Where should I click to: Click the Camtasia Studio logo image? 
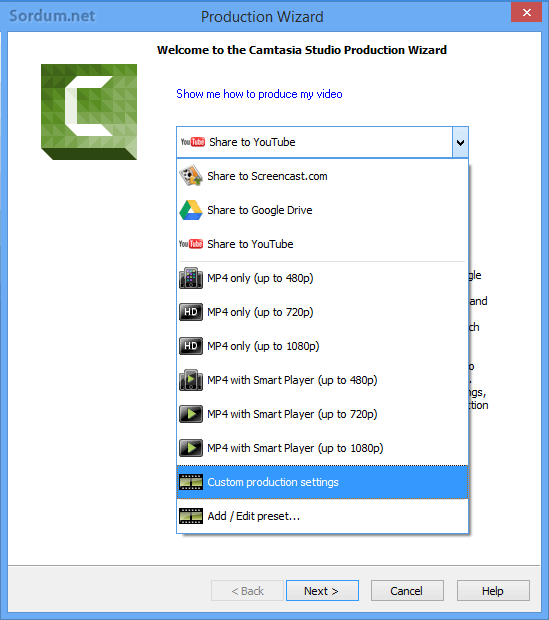click(89, 112)
